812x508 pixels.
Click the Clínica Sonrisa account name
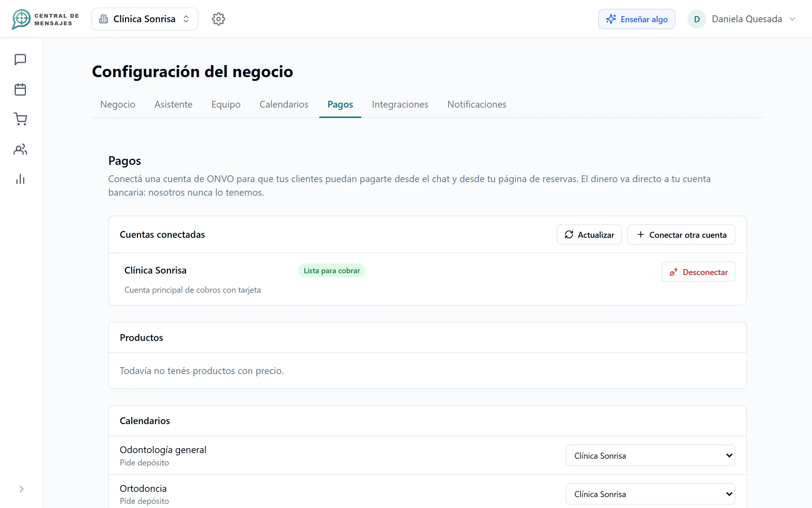pyautogui.click(x=155, y=270)
